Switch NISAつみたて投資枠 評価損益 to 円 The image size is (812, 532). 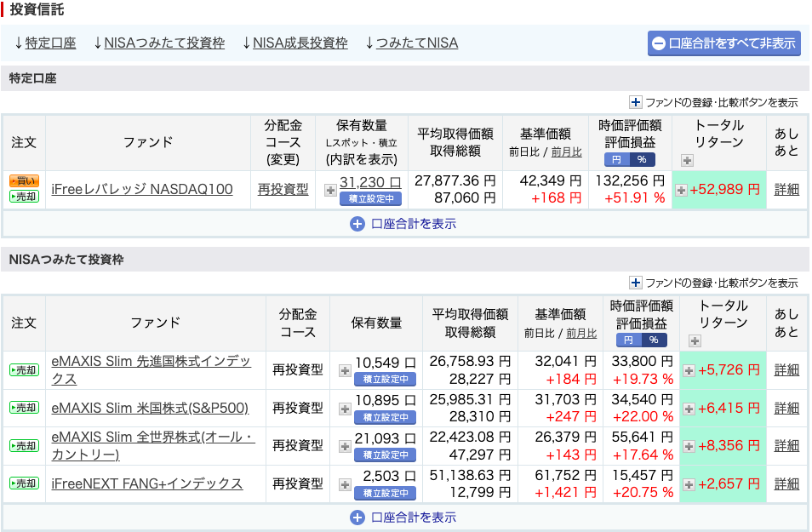point(628,340)
